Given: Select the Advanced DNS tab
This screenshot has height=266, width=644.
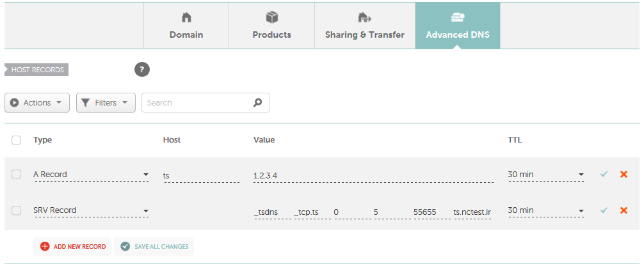Looking at the screenshot, I should point(458,26).
